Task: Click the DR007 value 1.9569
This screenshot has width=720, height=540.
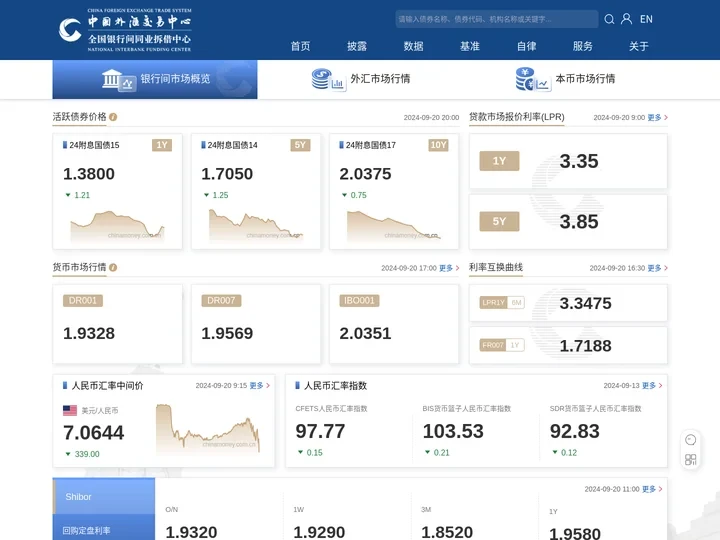Action: pyautogui.click(x=227, y=333)
